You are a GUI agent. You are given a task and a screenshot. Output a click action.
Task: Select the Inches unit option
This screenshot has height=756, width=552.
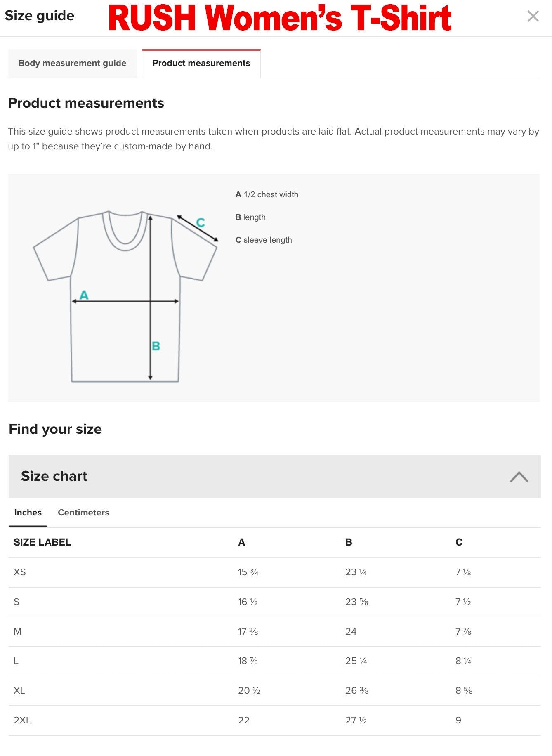point(27,513)
